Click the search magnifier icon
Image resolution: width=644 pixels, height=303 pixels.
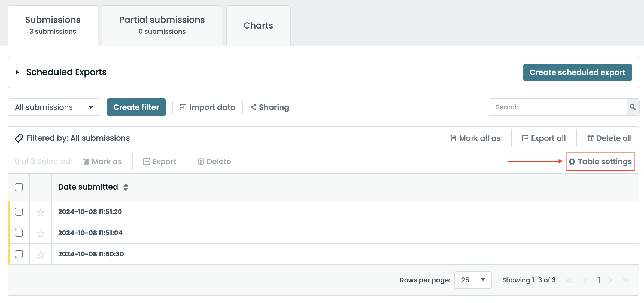(633, 107)
